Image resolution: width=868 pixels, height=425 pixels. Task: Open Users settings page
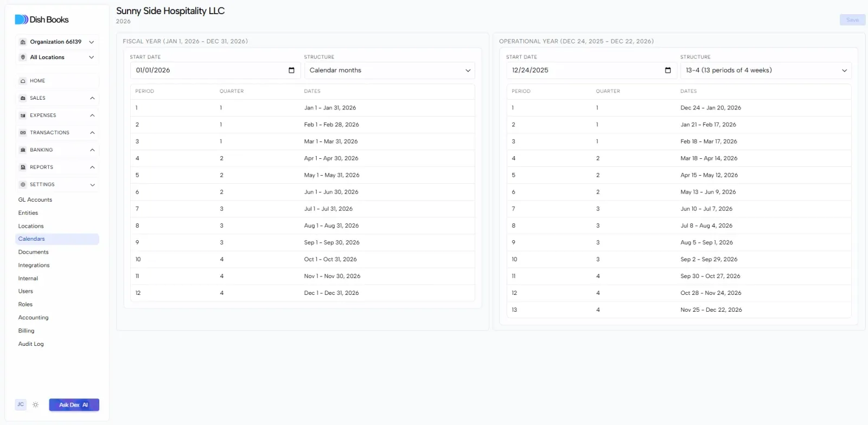pos(25,292)
